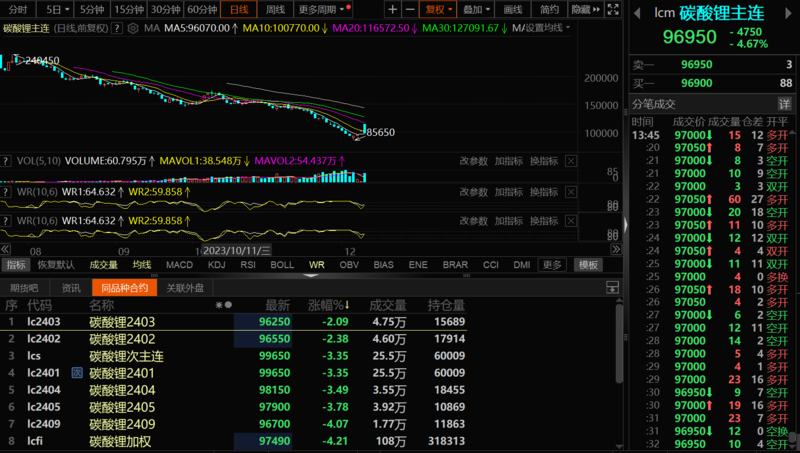This screenshot has width=800, height=453.
Task: Open the 关联外盘 tab
Action: (184, 288)
